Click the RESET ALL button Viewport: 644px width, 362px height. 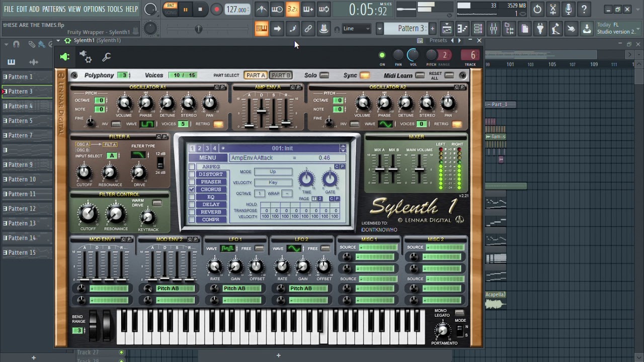click(x=449, y=75)
